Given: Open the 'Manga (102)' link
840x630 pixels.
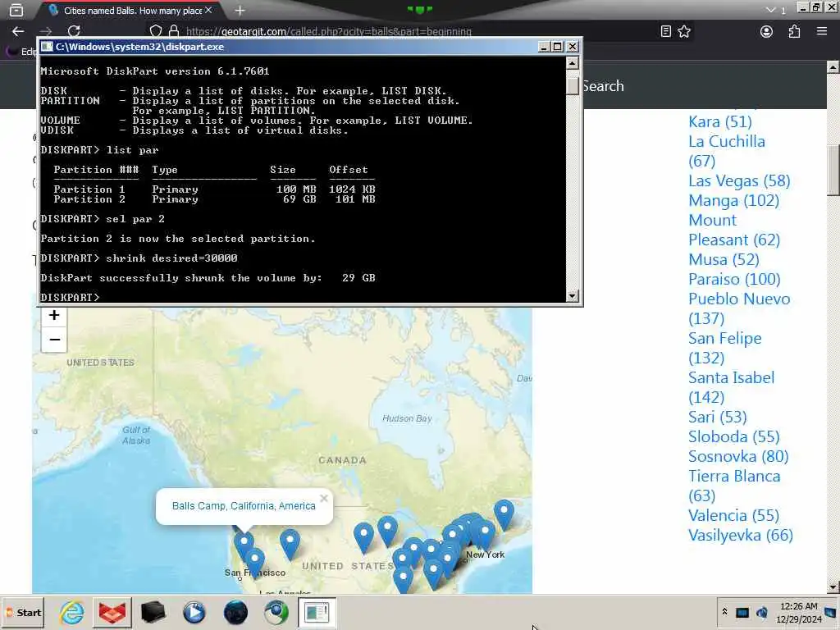Looking at the screenshot, I should coord(734,200).
